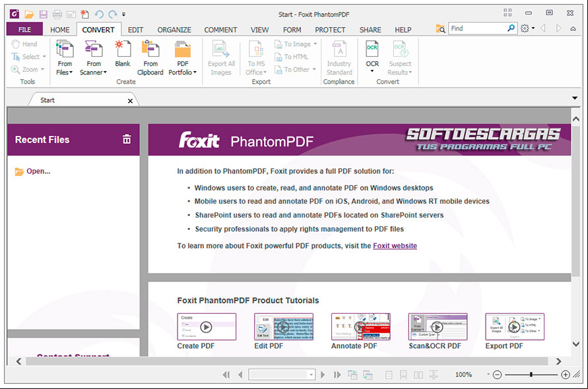Open the PDF Portfolio dropdown
The width and height of the screenshot is (588, 389).
coord(183,58)
